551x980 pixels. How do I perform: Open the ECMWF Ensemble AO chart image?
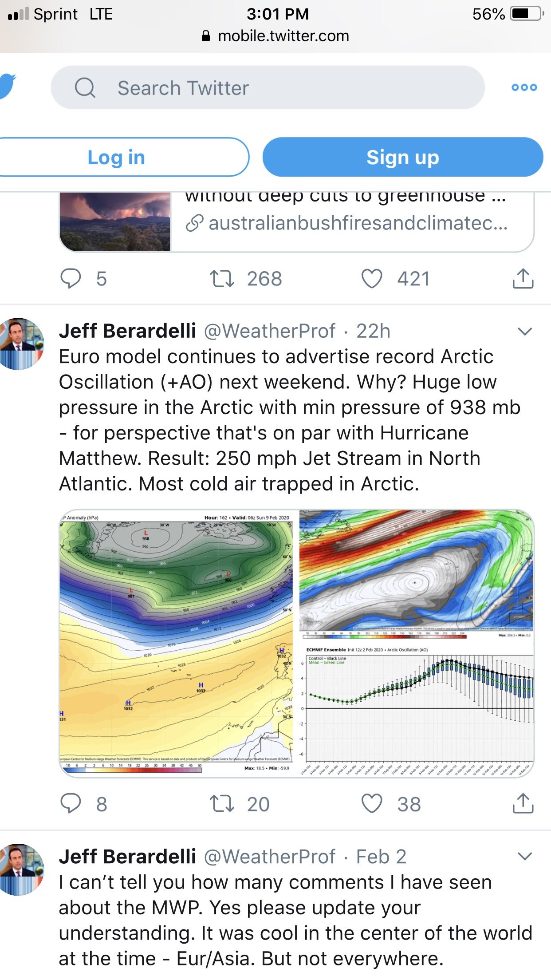click(417, 709)
